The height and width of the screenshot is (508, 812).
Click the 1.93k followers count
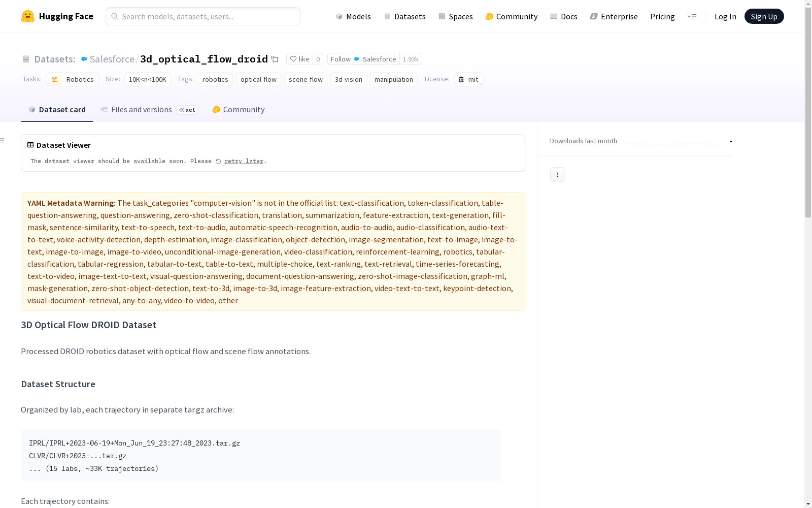pyautogui.click(x=411, y=59)
